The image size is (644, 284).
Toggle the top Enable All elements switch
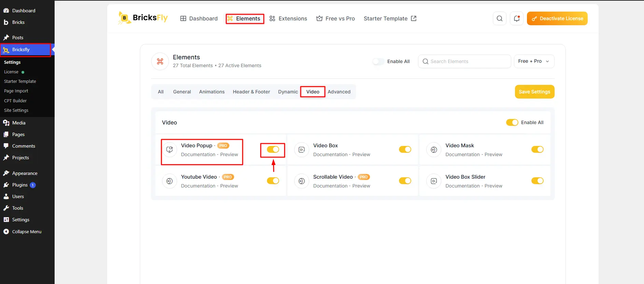(x=378, y=61)
